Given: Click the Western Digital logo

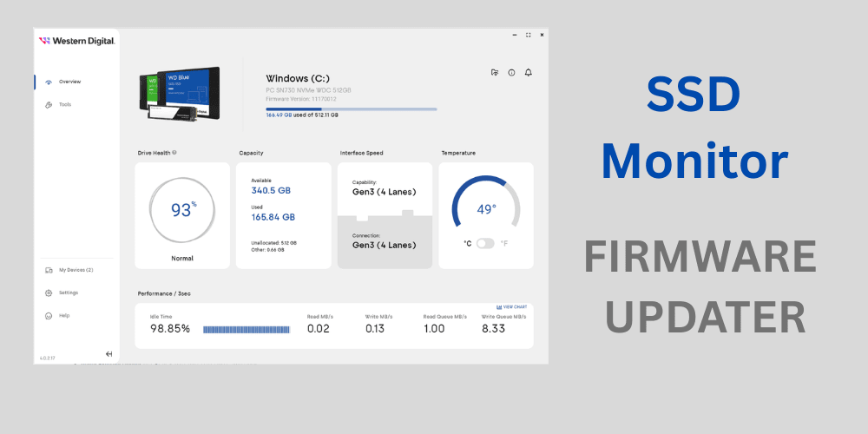Looking at the screenshot, I should click(77, 41).
